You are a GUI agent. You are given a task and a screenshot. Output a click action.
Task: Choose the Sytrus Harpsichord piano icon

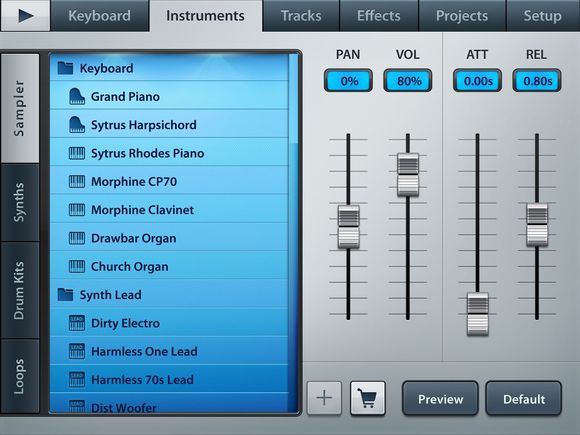77,125
